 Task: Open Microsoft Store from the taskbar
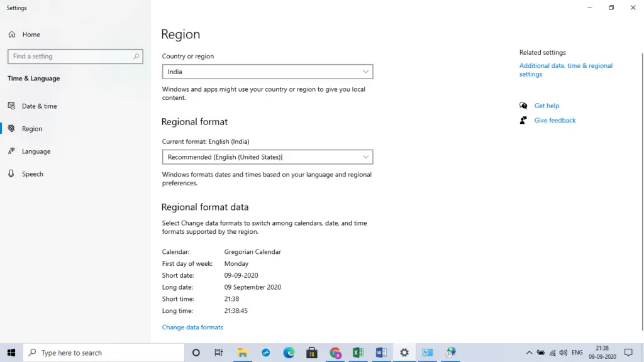pos(312,353)
